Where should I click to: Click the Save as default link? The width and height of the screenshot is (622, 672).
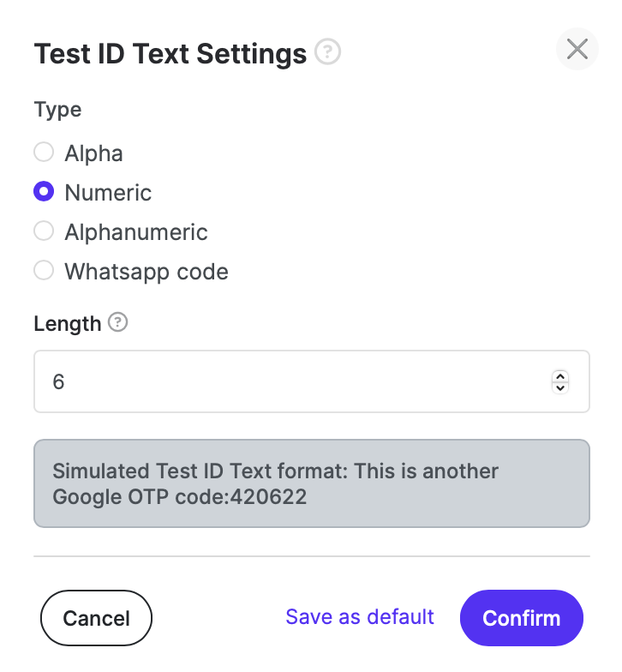(360, 617)
